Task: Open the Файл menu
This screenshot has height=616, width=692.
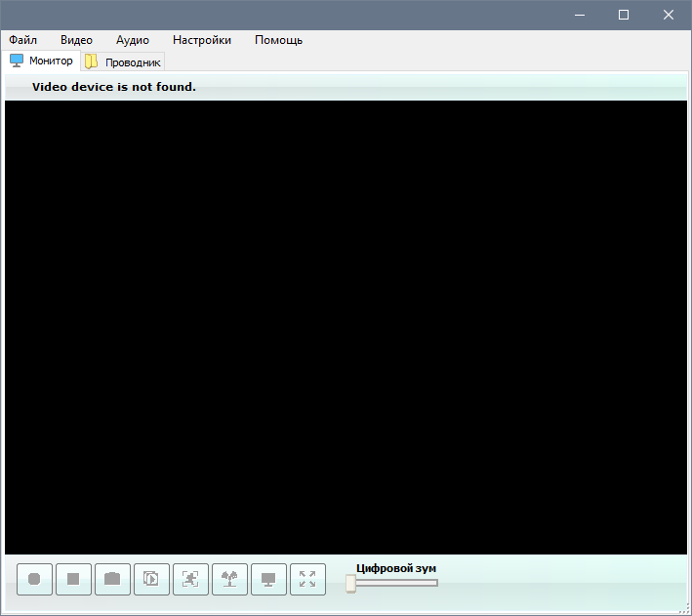Action: tap(23, 40)
